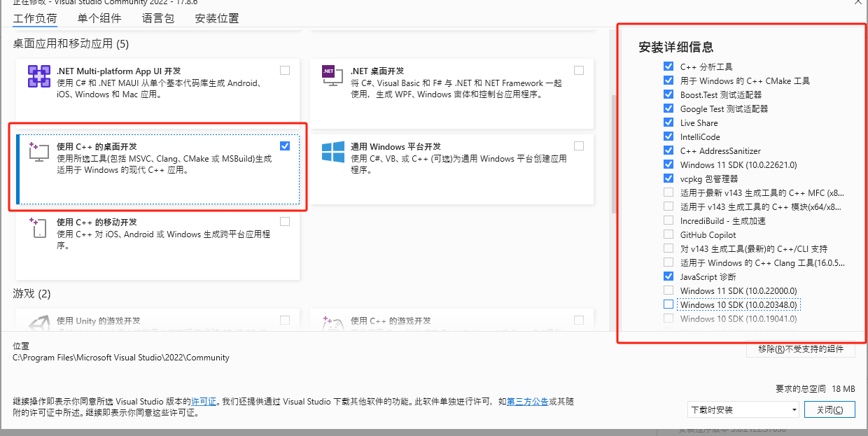Disable the IntelliCode component checkbox
The image size is (868, 436).
coord(668,136)
